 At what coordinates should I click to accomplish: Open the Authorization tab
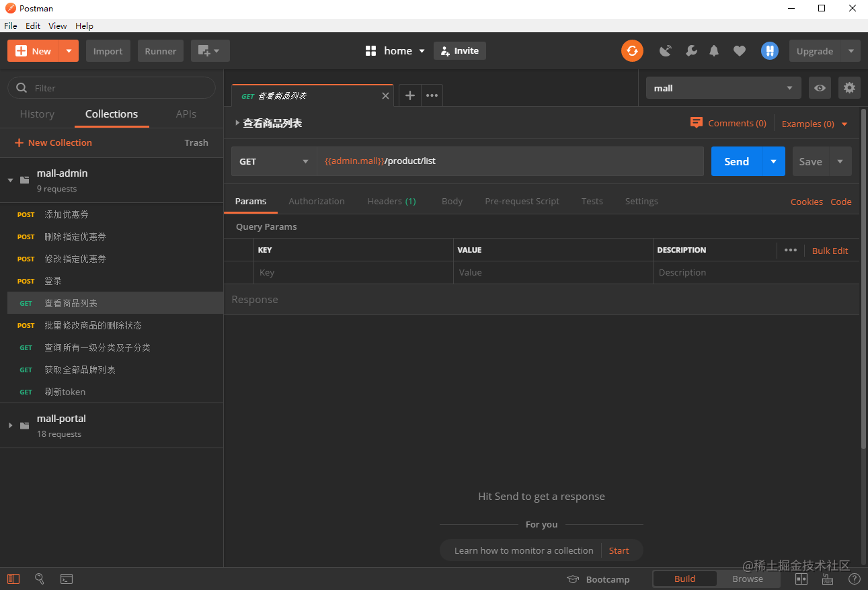[317, 202]
